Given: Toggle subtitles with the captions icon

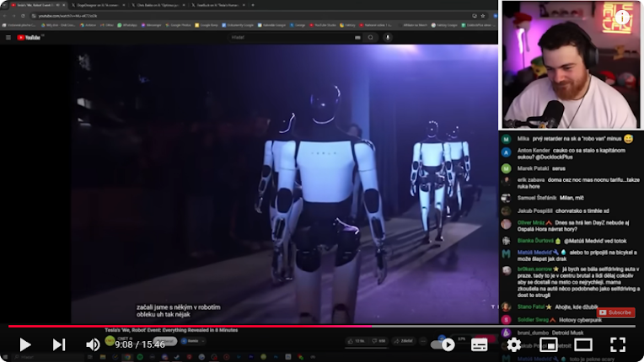Looking at the screenshot, I should pos(480,345).
